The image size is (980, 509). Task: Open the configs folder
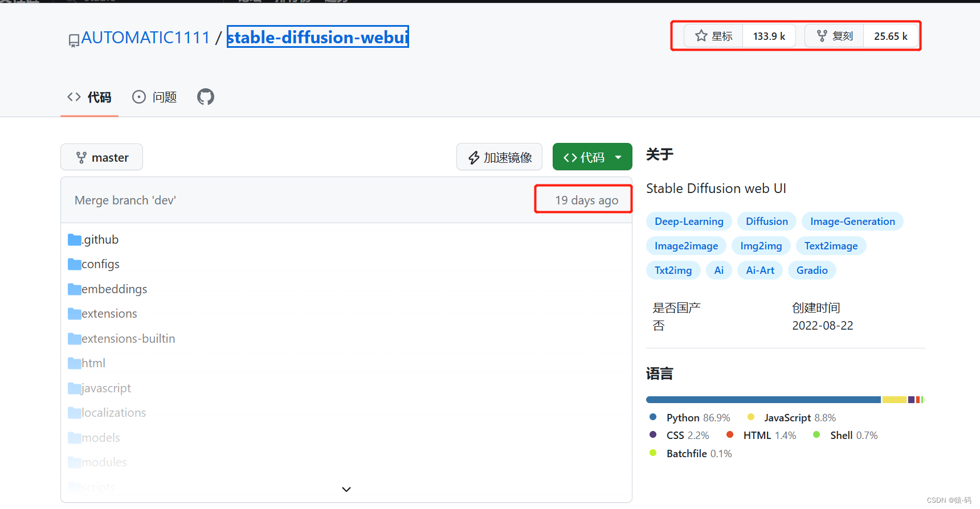pos(100,264)
